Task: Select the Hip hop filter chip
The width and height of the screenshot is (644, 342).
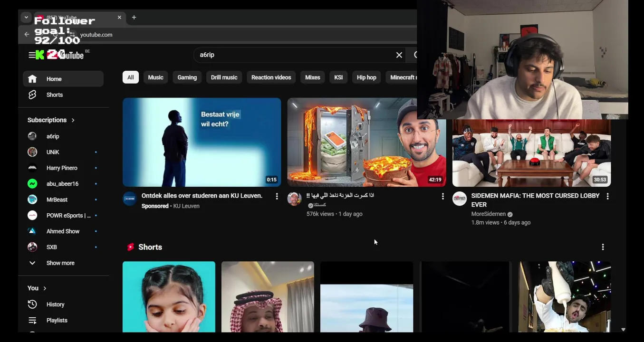Action: 366,77
